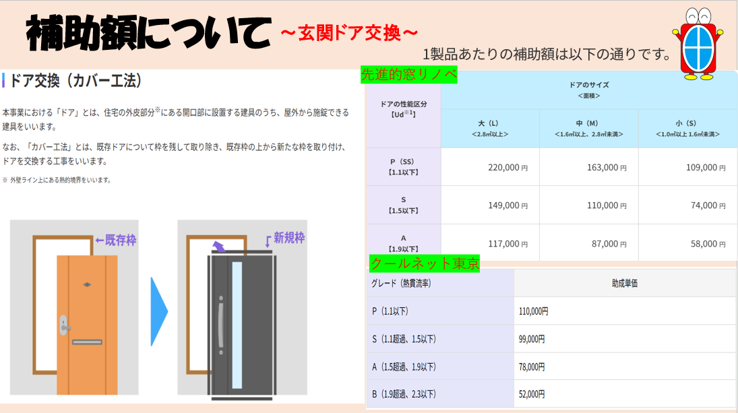The image size is (738, 413).
Task: Select the 149,000円 cell
Action: pos(490,205)
